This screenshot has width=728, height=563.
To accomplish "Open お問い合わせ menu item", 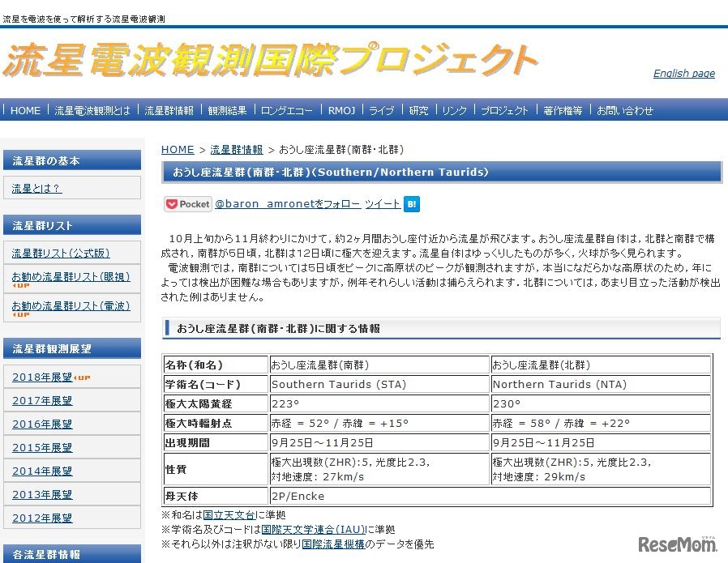I will pyautogui.click(x=625, y=110).
